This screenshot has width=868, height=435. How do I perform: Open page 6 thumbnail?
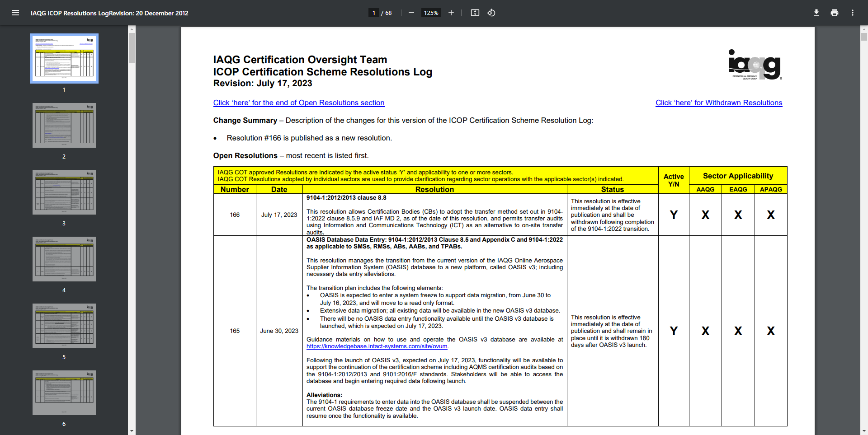point(64,393)
